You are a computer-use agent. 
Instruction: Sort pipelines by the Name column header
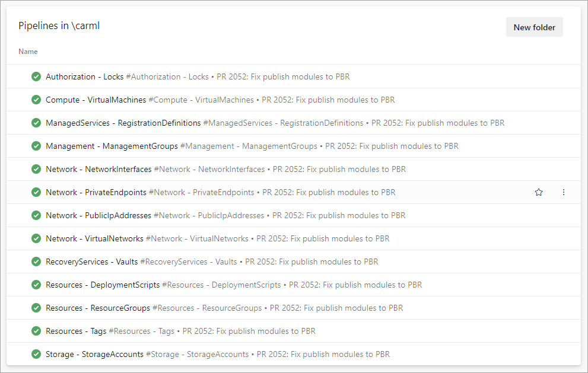pyautogui.click(x=28, y=52)
